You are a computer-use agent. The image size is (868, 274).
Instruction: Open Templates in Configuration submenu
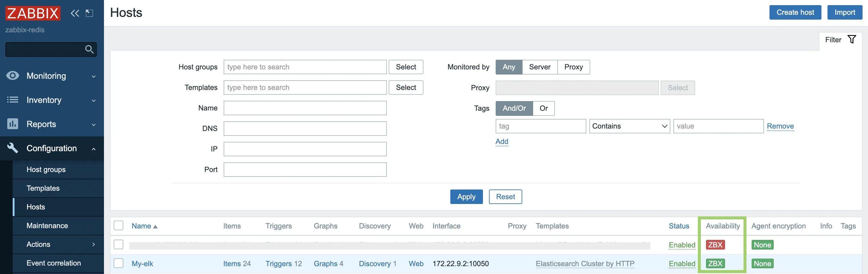pyautogui.click(x=43, y=188)
